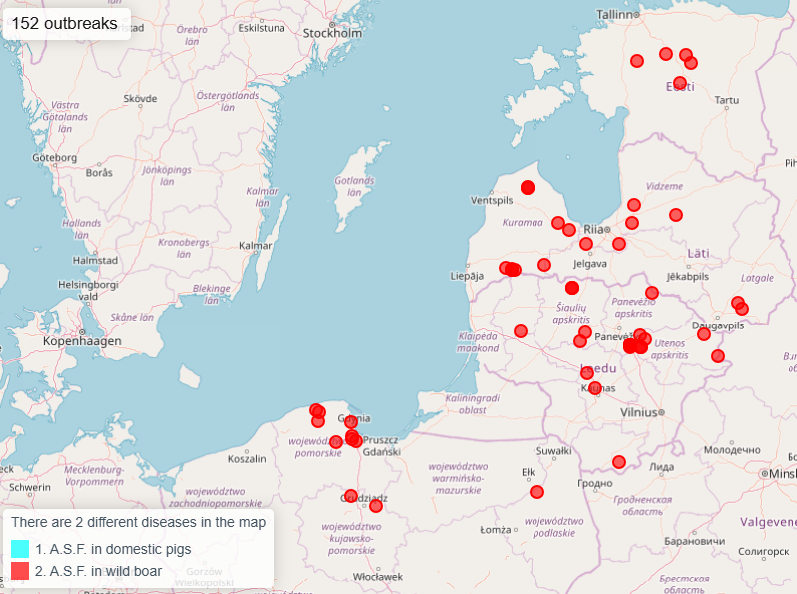Click the Stockholm city label on map
This screenshot has height=594, width=797.
(332, 33)
